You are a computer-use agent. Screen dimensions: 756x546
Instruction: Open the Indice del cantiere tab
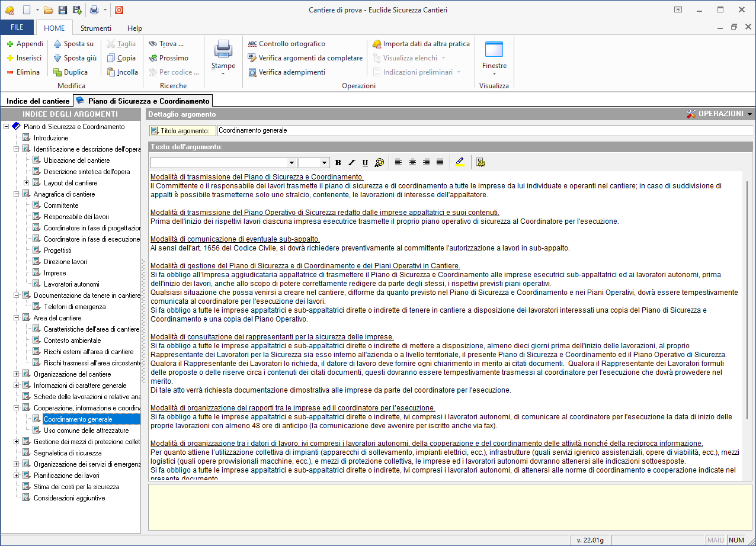38,101
